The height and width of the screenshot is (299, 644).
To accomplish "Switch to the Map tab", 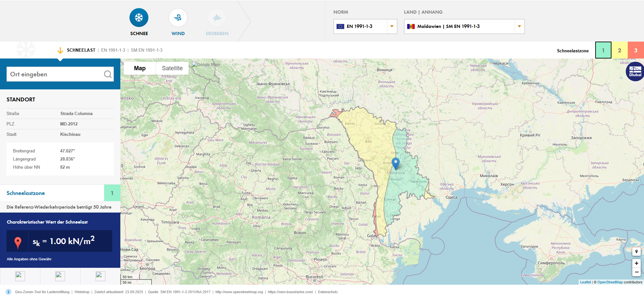I will pyautogui.click(x=140, y=68).
